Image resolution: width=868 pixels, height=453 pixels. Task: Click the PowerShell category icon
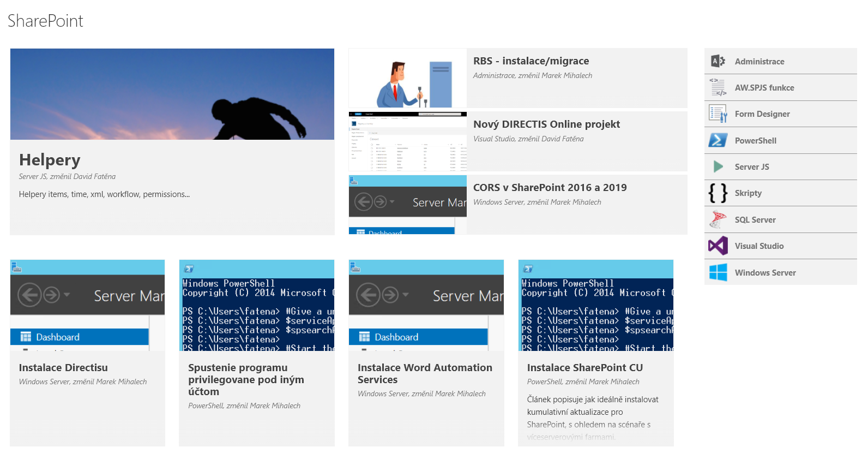click(718, 140)
